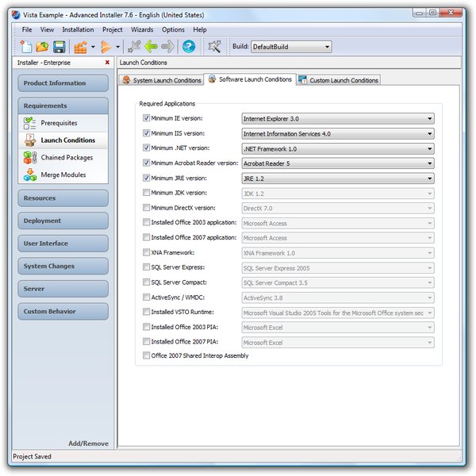This screenshot has height=476, width=476.
Task: Open the Internet Explorer 3.0 dropdown
Action: click(x=338, y=118)
